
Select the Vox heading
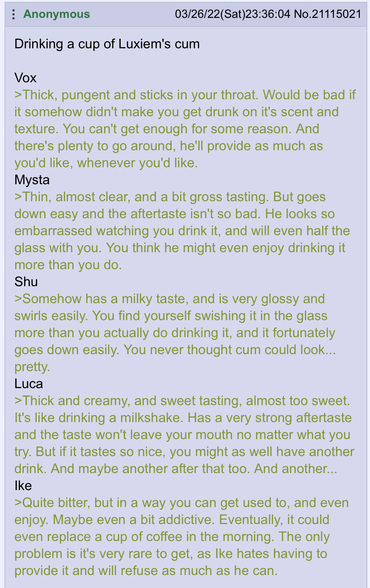(x=25, y=78)
